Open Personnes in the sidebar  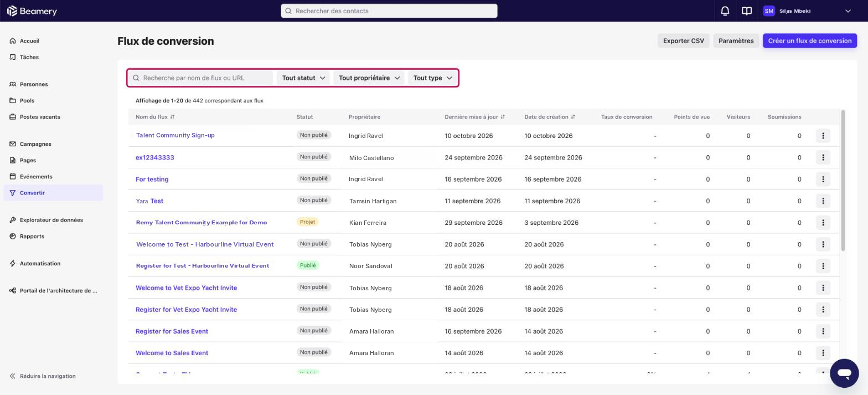(53, 84)
